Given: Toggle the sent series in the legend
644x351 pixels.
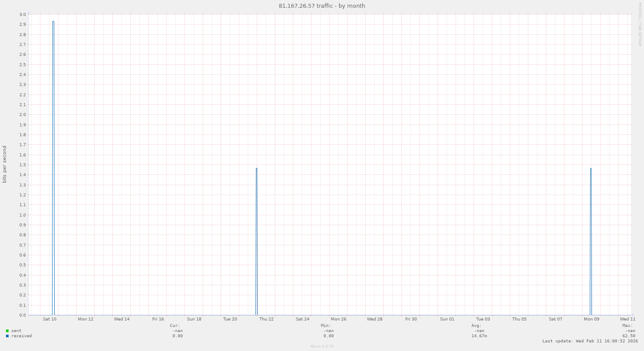Looking at the screenshot, I should 16,331.
